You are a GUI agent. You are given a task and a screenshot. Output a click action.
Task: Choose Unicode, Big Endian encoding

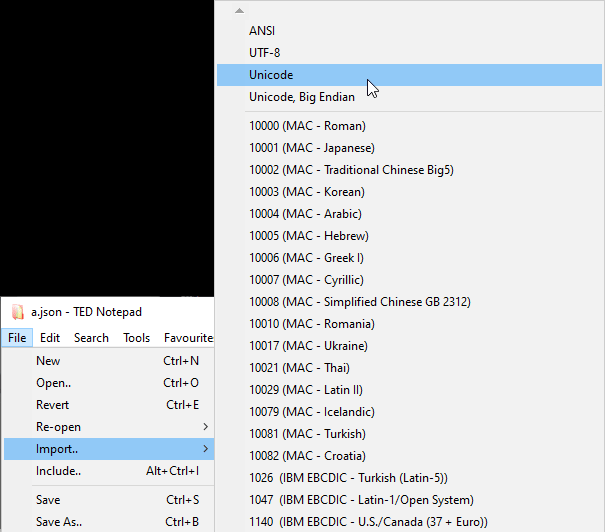pyautogui.click(x=302, y=97)
